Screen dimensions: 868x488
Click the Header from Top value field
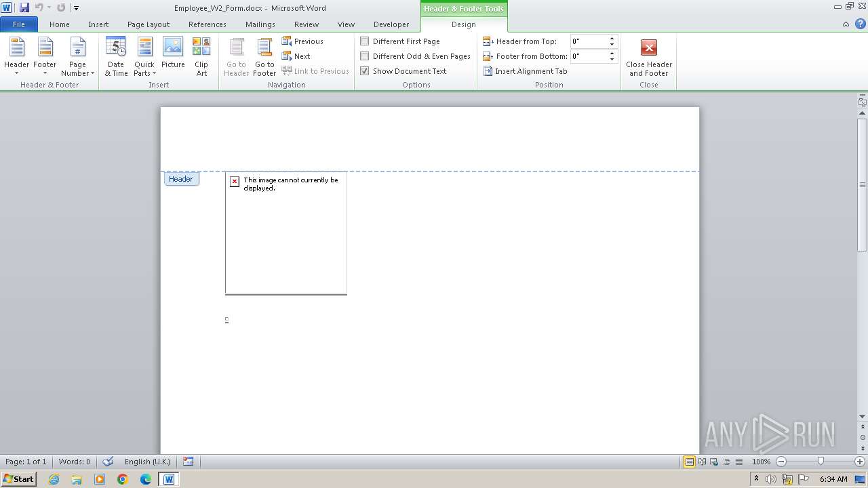point(589,41)
